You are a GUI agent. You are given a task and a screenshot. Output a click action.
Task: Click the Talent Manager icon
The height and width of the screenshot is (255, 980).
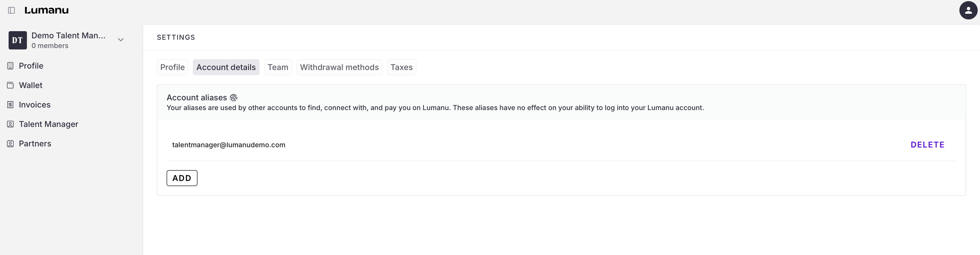click(x=11, y=124)
